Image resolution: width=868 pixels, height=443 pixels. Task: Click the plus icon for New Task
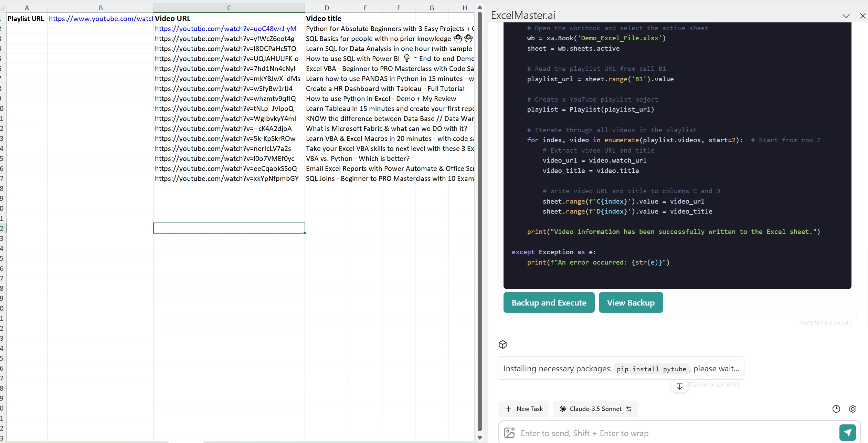tap(508, 409)
